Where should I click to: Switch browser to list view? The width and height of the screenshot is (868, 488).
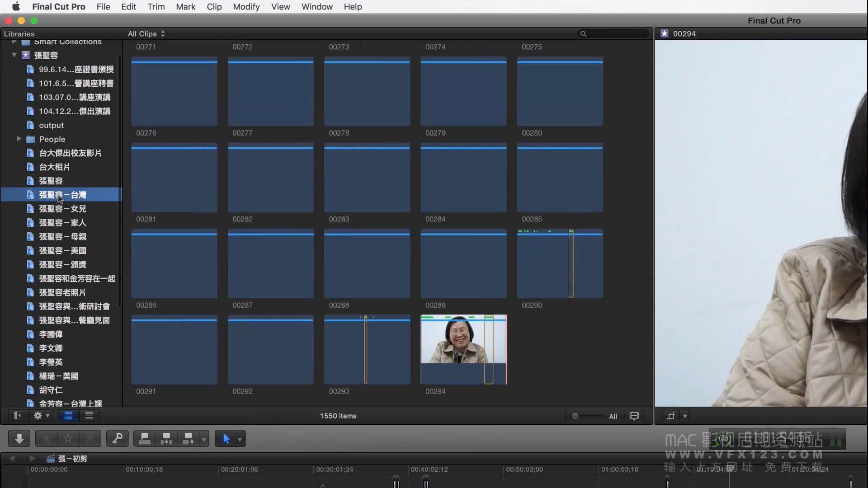click(89, 416)
